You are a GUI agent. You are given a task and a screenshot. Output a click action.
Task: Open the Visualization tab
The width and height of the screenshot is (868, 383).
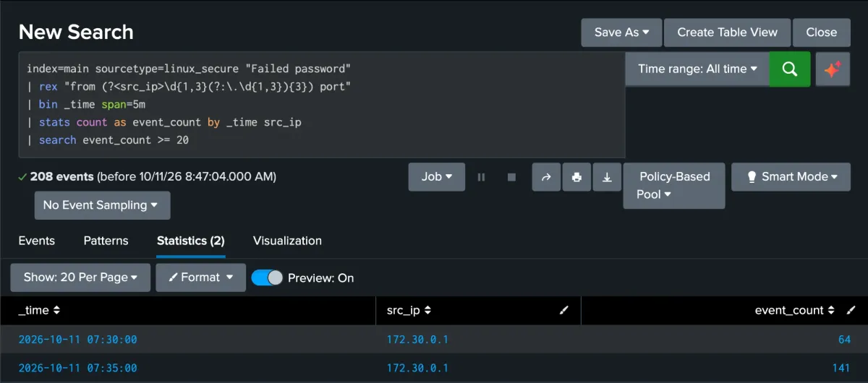[x=287, y=241]
